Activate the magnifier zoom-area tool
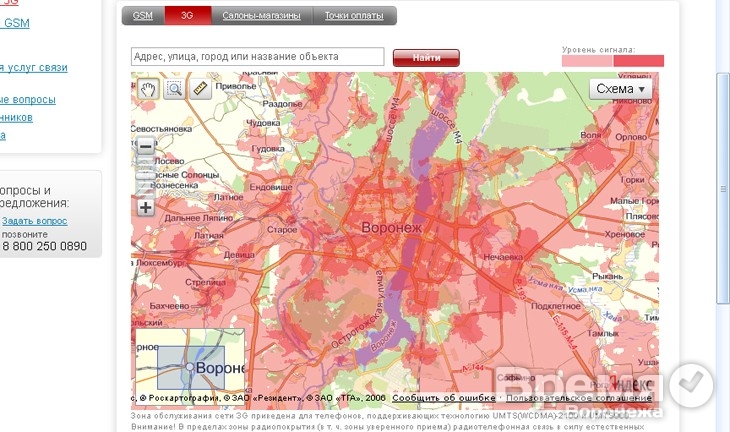This screenshot has width=730, height=432. pyautogui.click(x=173, y=89)
